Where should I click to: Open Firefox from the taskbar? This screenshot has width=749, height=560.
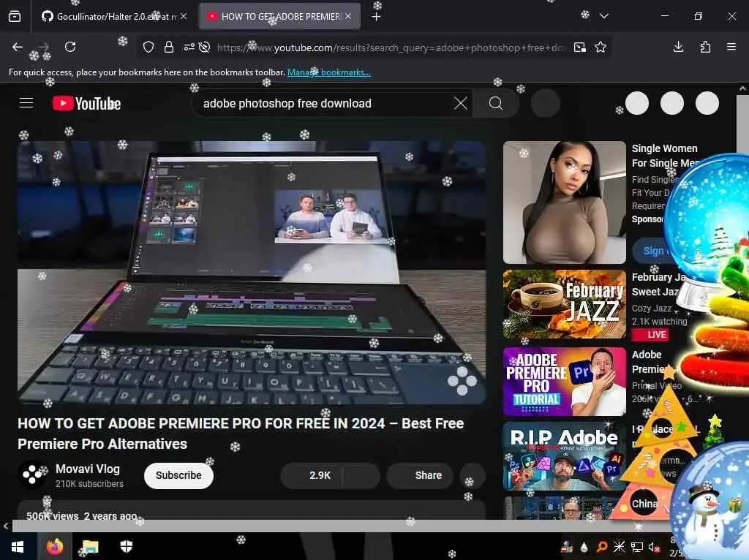tap(55, 547)
